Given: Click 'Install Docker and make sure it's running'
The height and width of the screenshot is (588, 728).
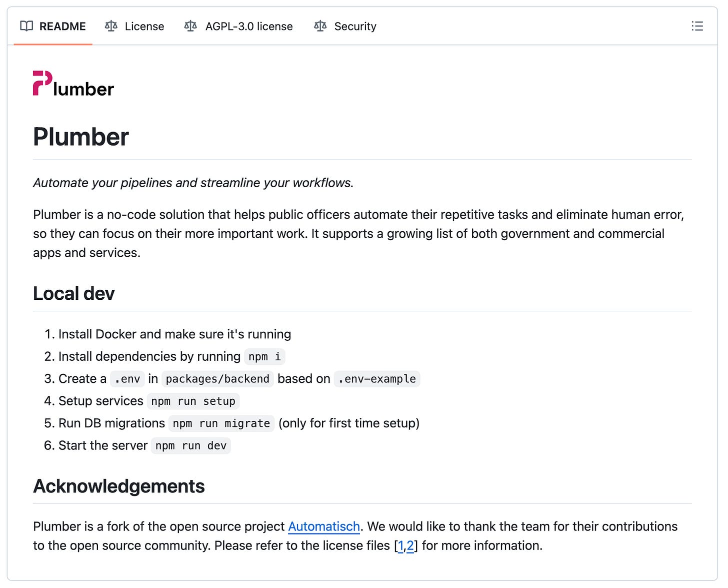Looking at the screenshot, I should pos(174,334).
